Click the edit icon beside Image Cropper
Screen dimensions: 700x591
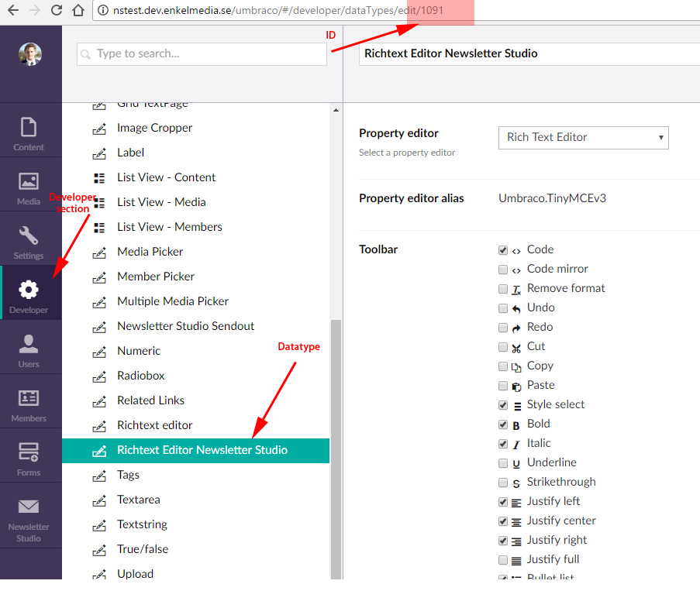coord(99,129)
